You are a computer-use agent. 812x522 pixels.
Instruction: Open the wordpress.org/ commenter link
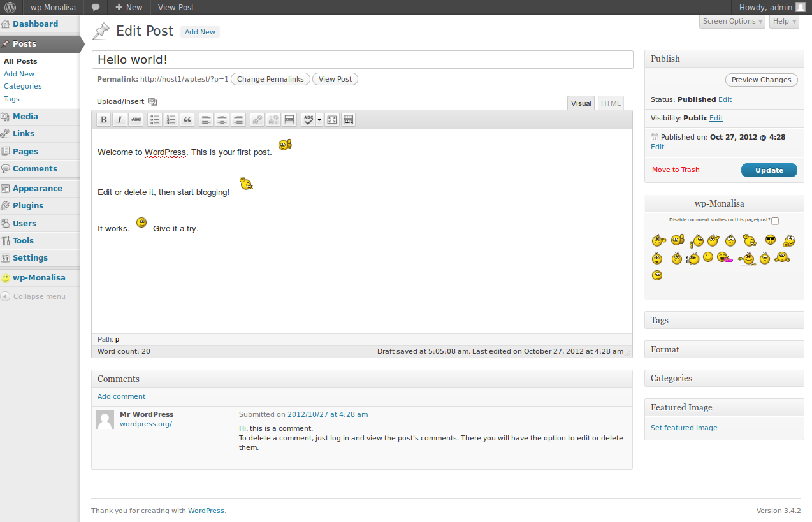[146, 424]
